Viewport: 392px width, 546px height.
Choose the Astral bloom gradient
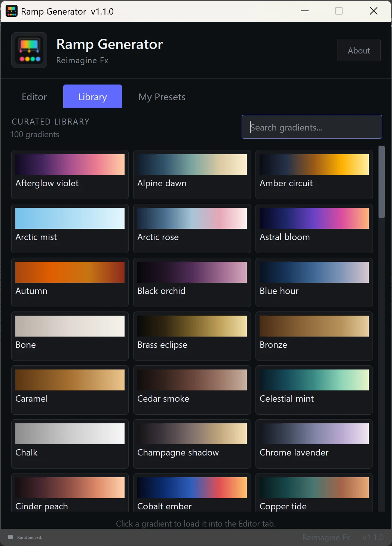click(x=314, y=228)
